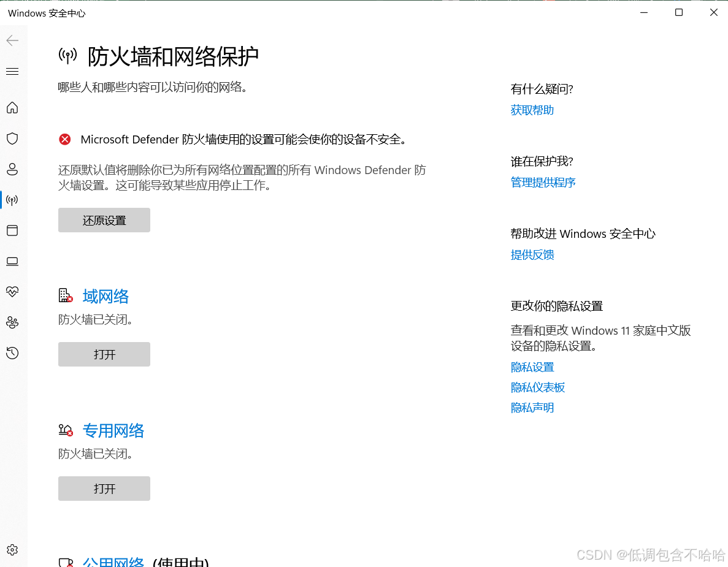This screenshot has height=567, width=728.
Task: Click the 有什么疑问? heading
Action: click(x=542, y=89)
